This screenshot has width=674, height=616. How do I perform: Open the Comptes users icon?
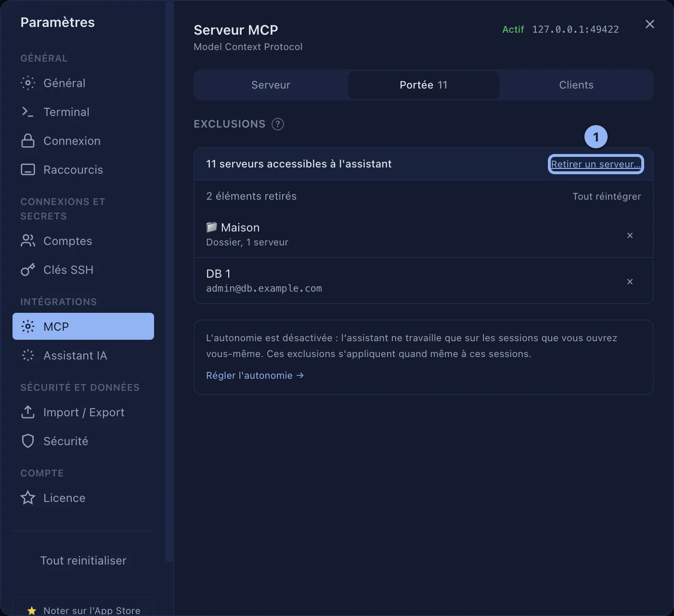pyautogui.click(x=28, y=241)
